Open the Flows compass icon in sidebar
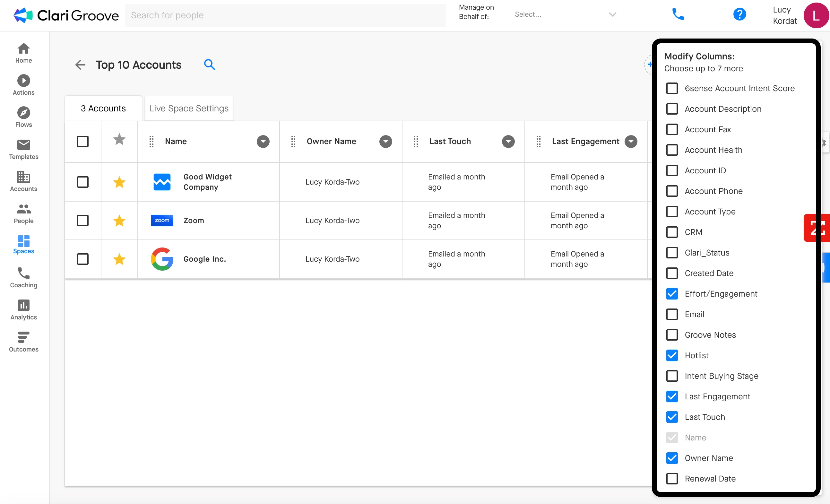Screen dimensions: 830x504 point(23,113)
